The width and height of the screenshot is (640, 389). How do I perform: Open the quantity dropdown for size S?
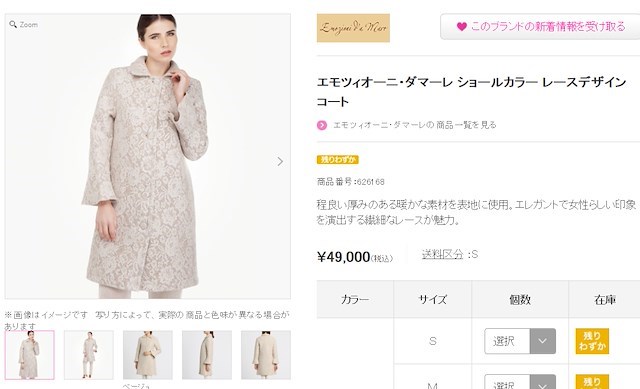[520, 341]
